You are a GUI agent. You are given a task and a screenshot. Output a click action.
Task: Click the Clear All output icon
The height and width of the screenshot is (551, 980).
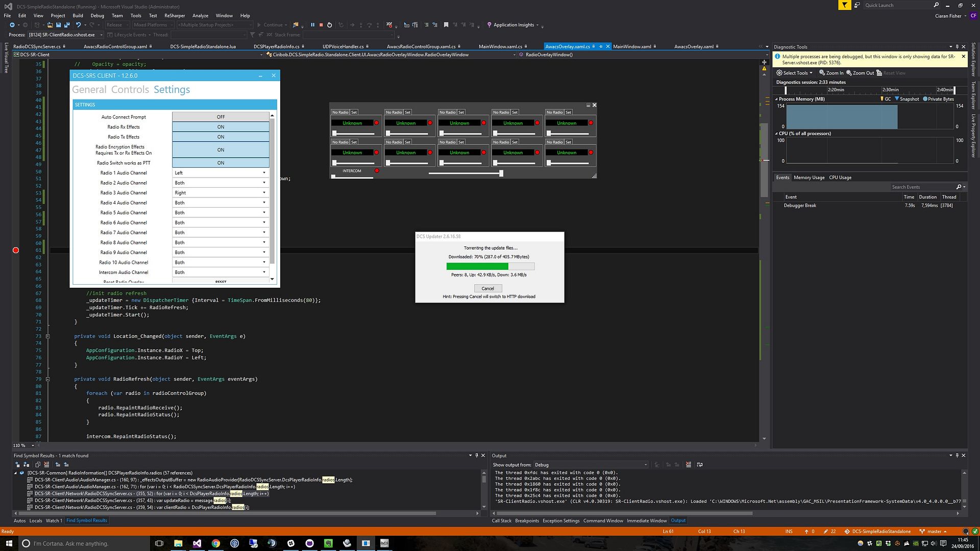[x=689, y=465]
